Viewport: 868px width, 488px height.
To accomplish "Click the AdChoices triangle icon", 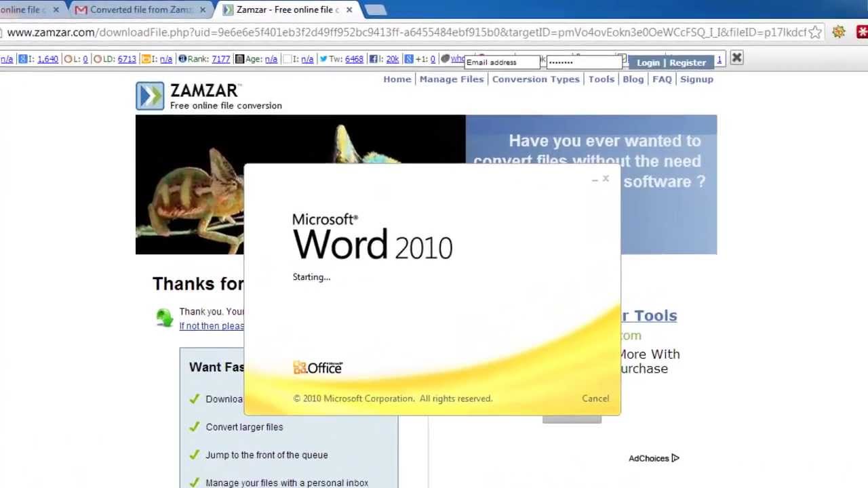I will (675, 458).
